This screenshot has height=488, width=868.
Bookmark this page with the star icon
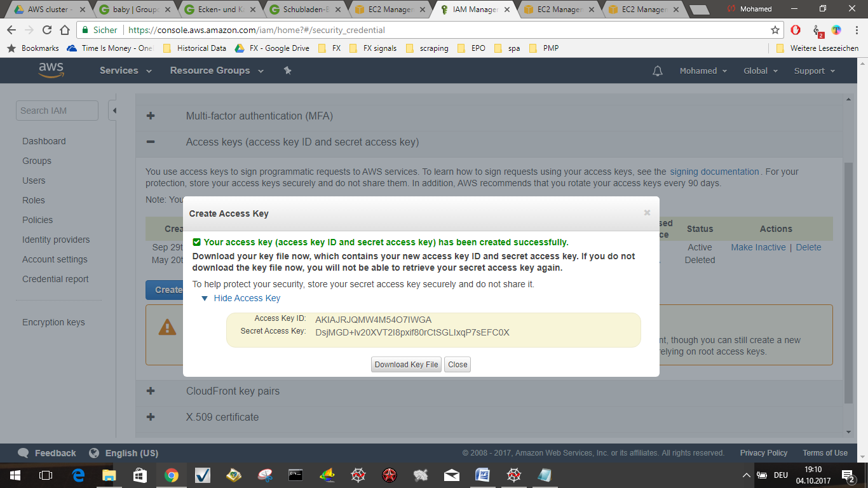(x=775, y=30)
